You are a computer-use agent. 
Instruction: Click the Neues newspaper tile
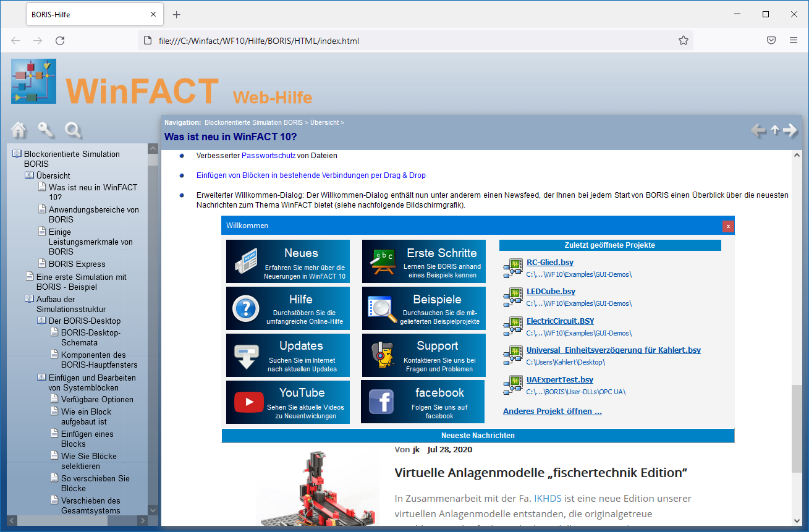[x=288, y=261]
